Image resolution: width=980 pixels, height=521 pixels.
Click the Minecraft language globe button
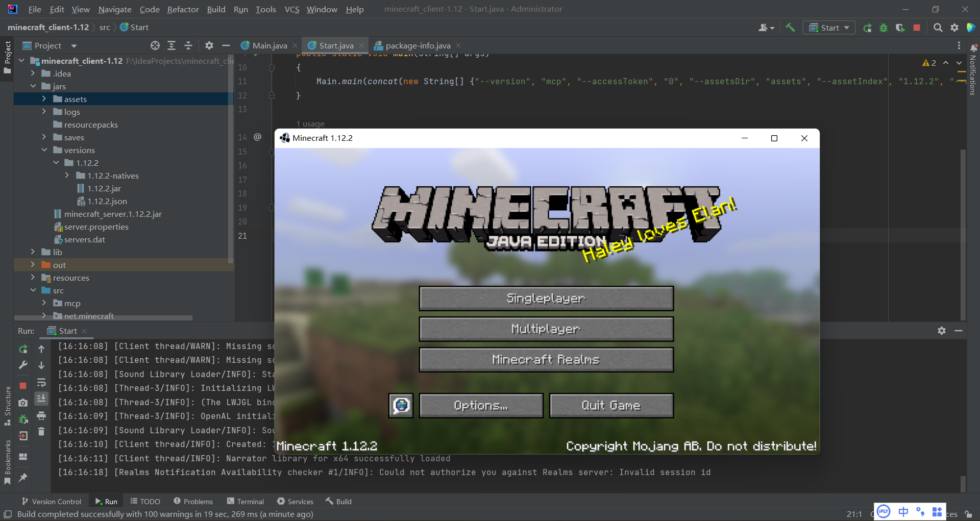(401, 406)
